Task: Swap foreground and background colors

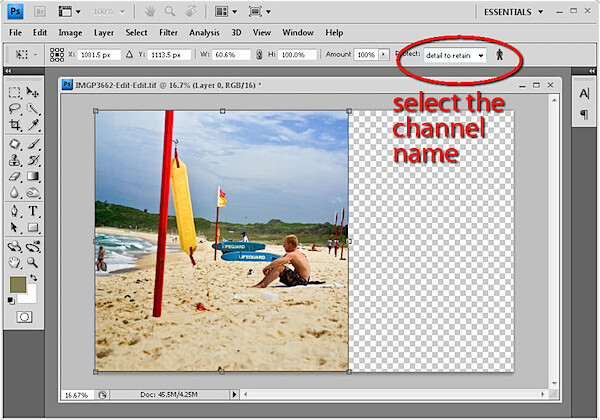Action: [x=34, y=278]
